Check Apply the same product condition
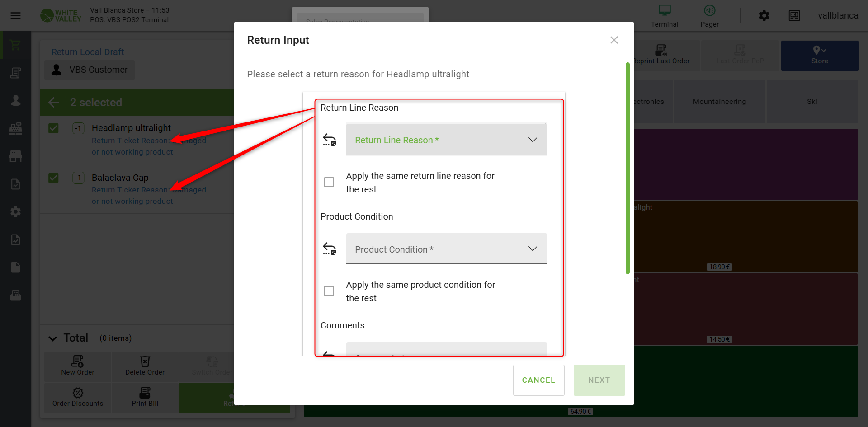 [x=329, y=291]
